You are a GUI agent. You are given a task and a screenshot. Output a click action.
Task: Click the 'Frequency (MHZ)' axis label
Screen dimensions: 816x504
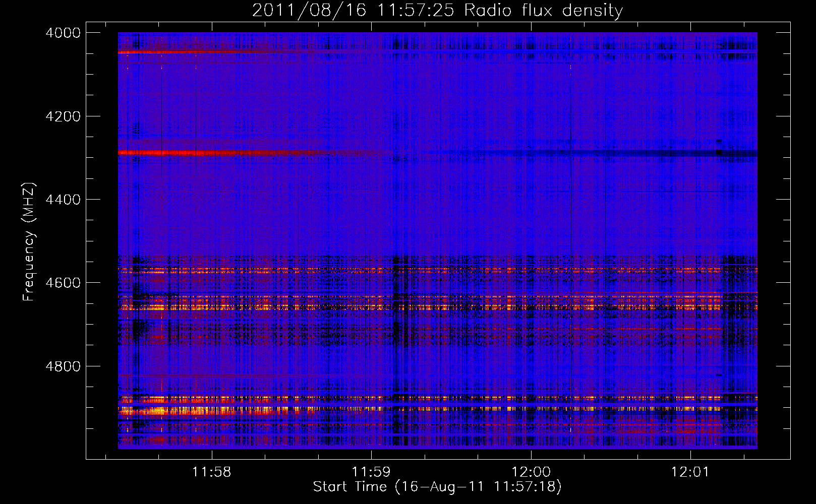click(29, 242)
